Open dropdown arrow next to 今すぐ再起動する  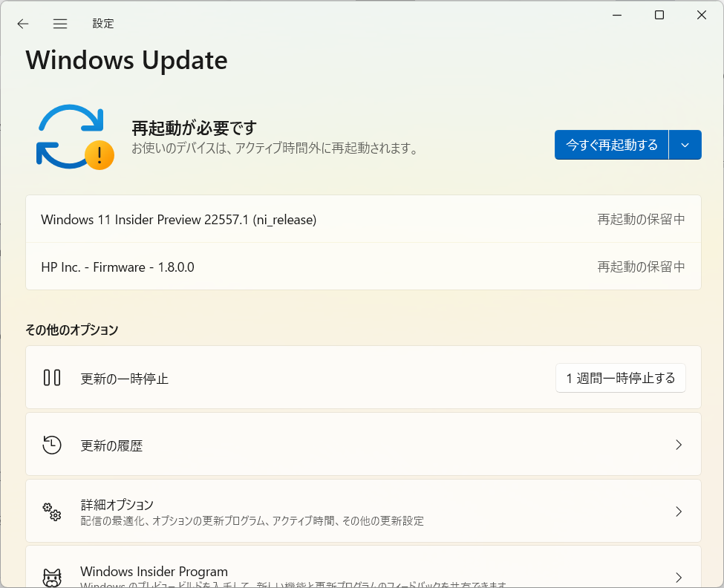click(x=685, y=145)
